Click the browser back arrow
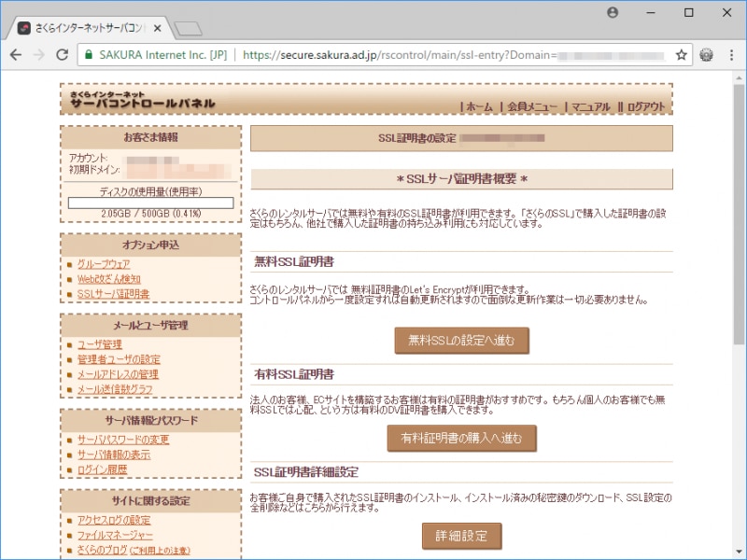Viewport: 747px width, 560px height. pyautogui.click(x=18, y=55)
